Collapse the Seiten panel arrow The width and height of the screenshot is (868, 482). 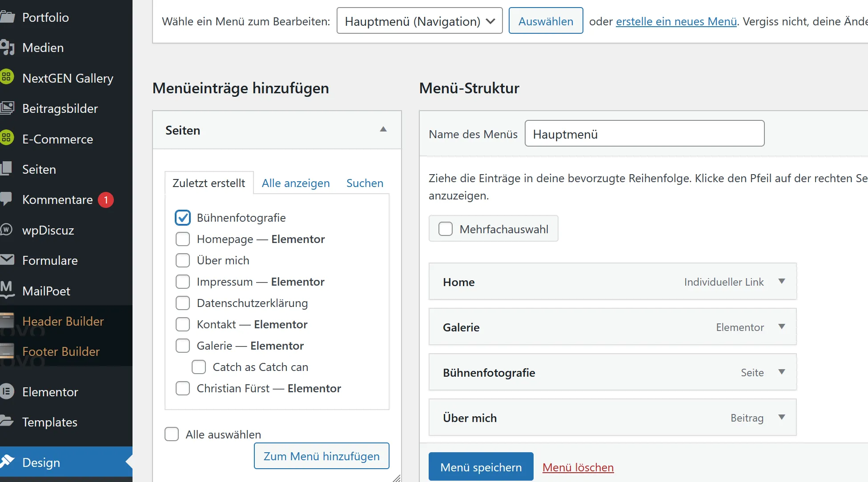pos(383,130)
